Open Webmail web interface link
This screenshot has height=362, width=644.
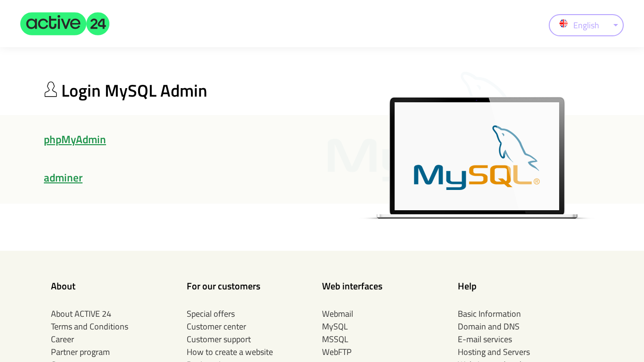tap(338, 314)
